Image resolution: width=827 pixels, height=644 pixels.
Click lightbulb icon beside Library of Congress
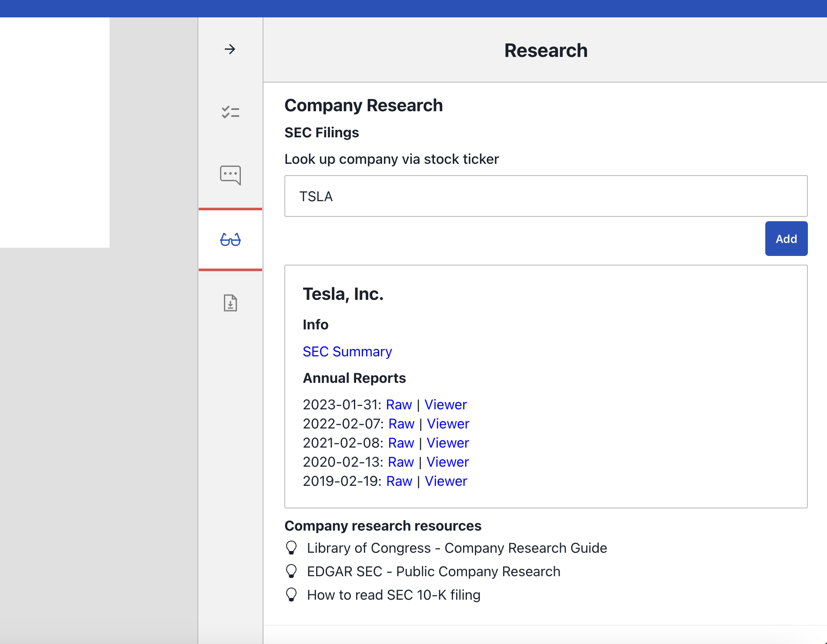pos(291,548)
